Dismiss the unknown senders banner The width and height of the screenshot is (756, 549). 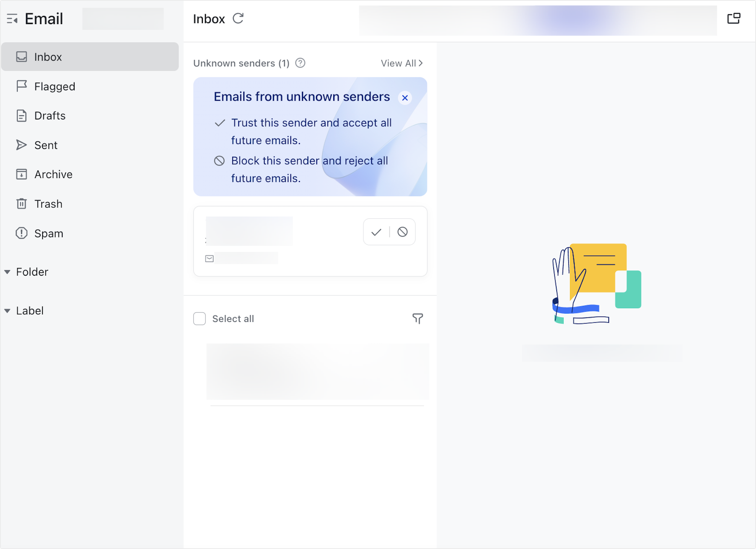405,98
